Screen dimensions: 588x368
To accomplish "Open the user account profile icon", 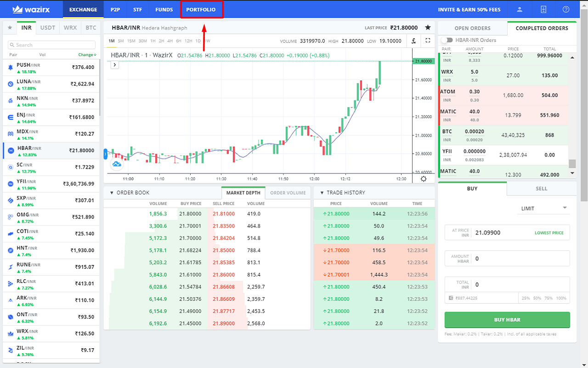I will click(520, 9).
